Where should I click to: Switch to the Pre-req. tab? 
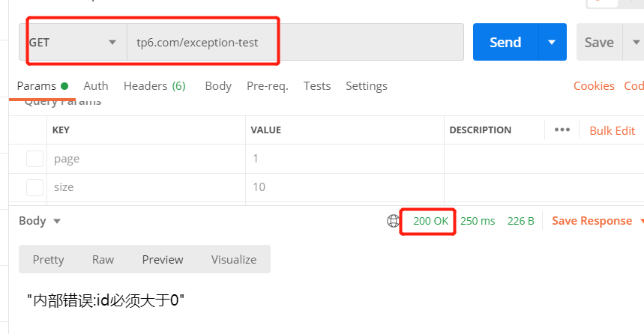pyautogui.click(x=268, y=86)
